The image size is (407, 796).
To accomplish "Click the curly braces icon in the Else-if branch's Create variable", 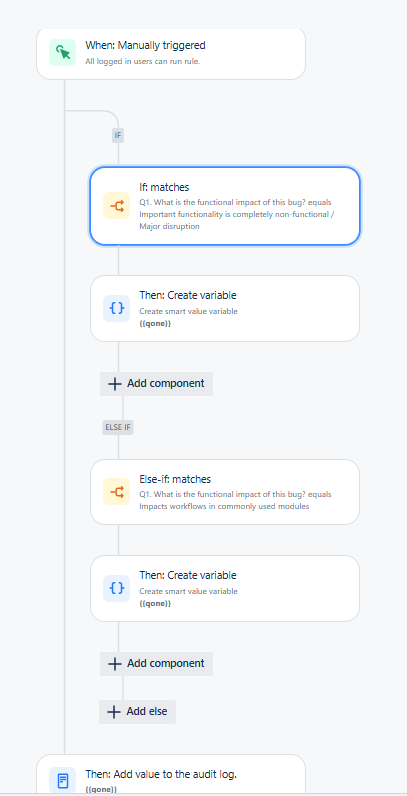I will click(117, 588).
